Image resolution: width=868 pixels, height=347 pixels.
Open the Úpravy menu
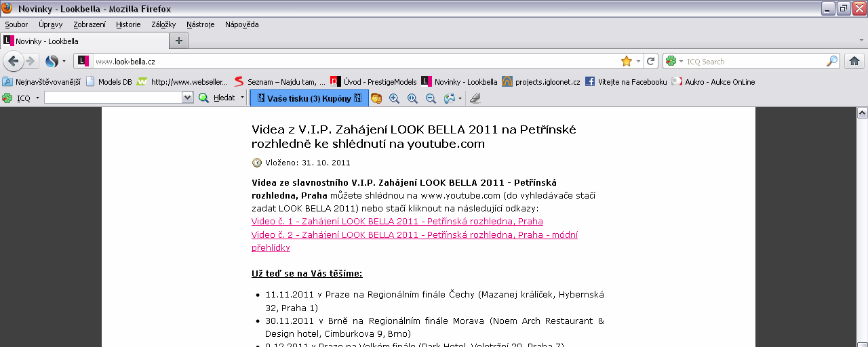[51, 24]
